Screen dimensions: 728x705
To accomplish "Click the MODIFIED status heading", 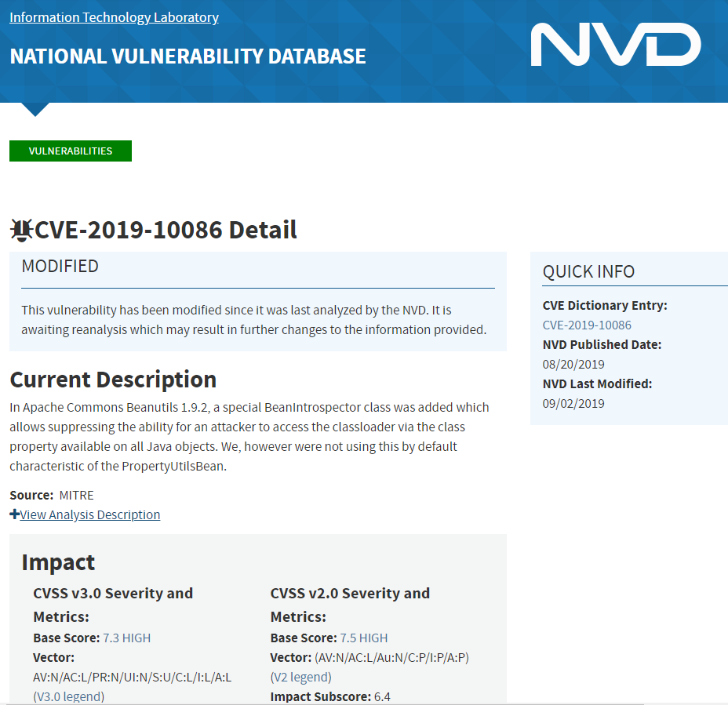I will click(60, 266).
